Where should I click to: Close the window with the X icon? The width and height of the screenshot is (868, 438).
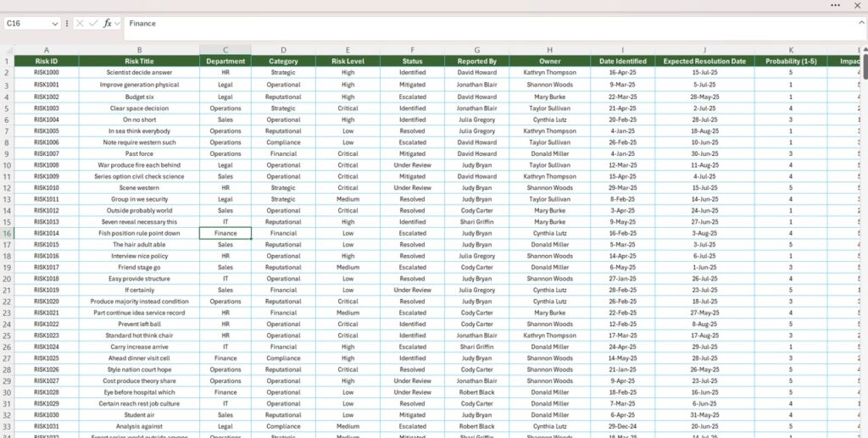pyautogui.click(x=858, y=5)
